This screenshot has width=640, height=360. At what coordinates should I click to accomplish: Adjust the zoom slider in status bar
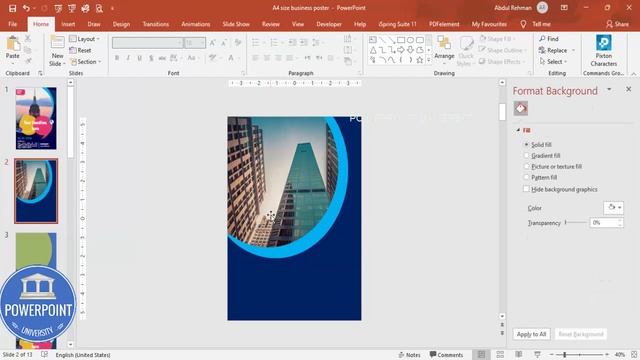click(x=579, y=354)
